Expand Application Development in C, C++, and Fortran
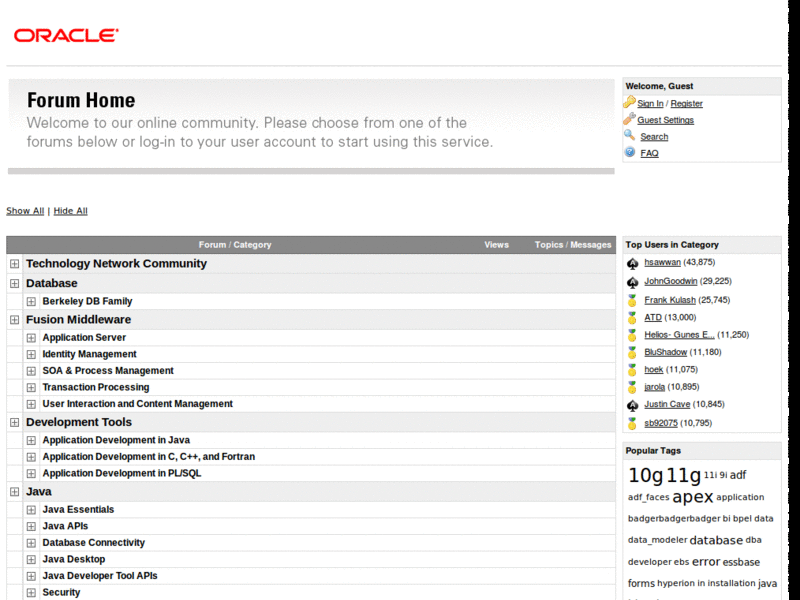 click(31, 457)
